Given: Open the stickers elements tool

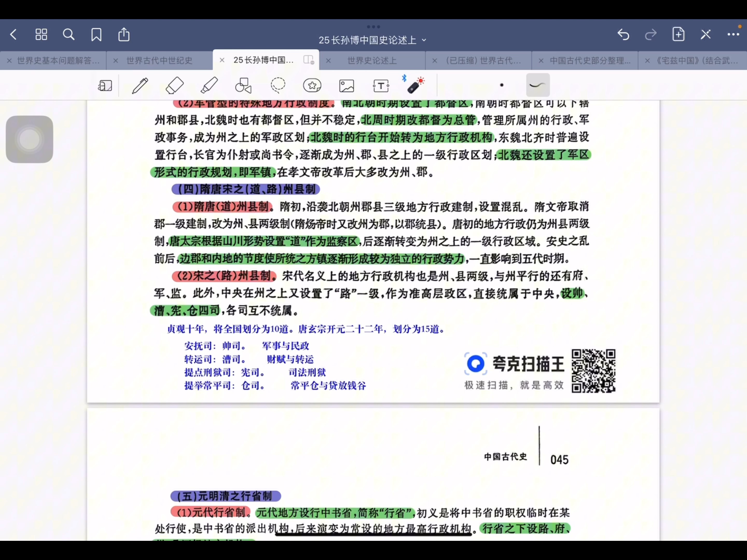Looking at the screenshot, I should [x=312, y=85].
